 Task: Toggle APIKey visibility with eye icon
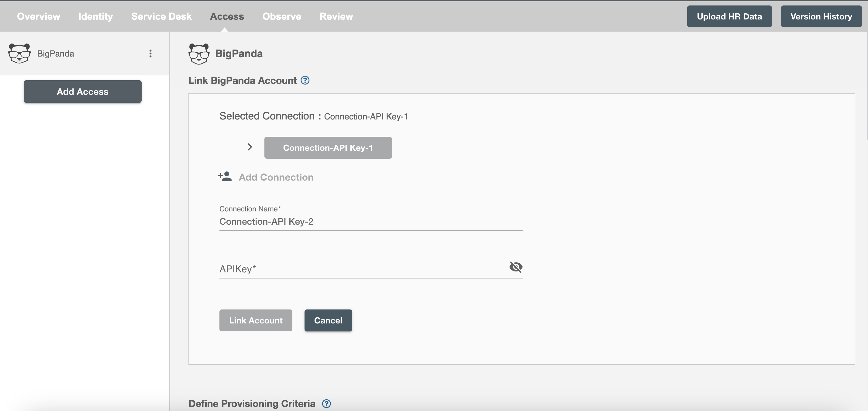pyautogui.click(x=515, y=266)
